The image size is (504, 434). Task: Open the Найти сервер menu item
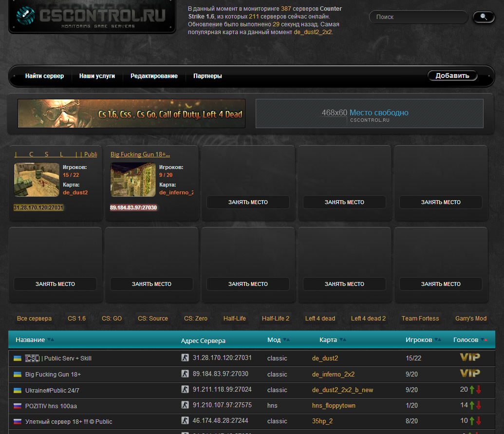tap(44, 76)
